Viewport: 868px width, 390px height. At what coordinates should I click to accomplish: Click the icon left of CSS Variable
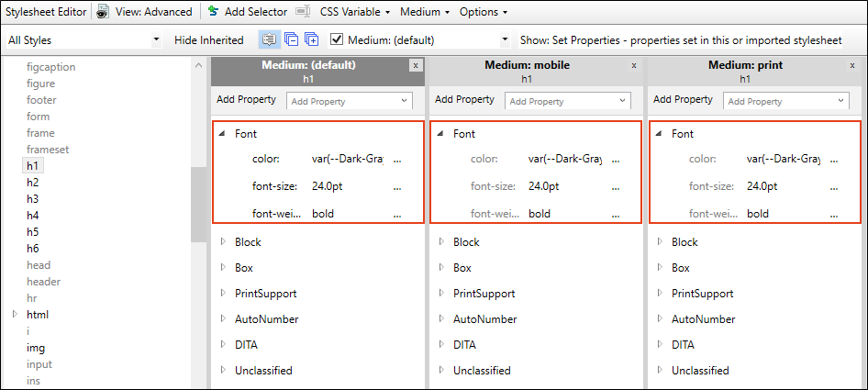(x=302, y=12)
